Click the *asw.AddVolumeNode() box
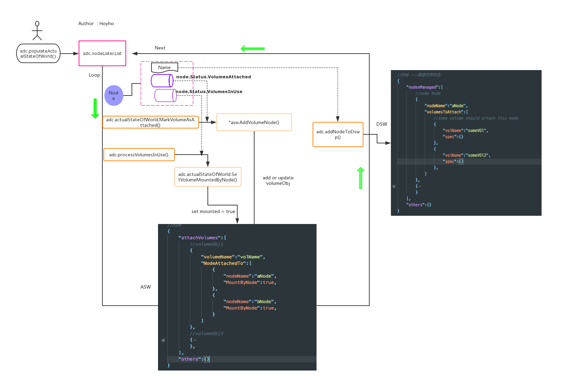 point(254,122)
